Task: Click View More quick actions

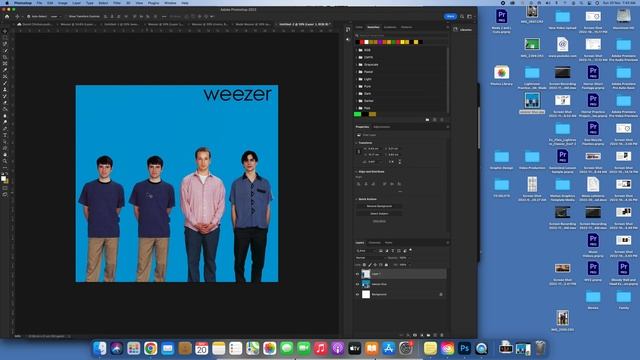Action: click(379, 221)
